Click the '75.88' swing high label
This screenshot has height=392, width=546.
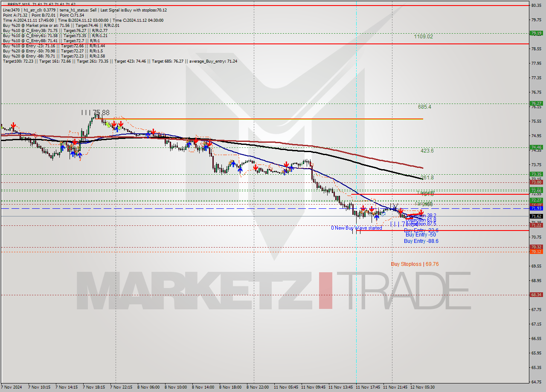tap(101, 112)
